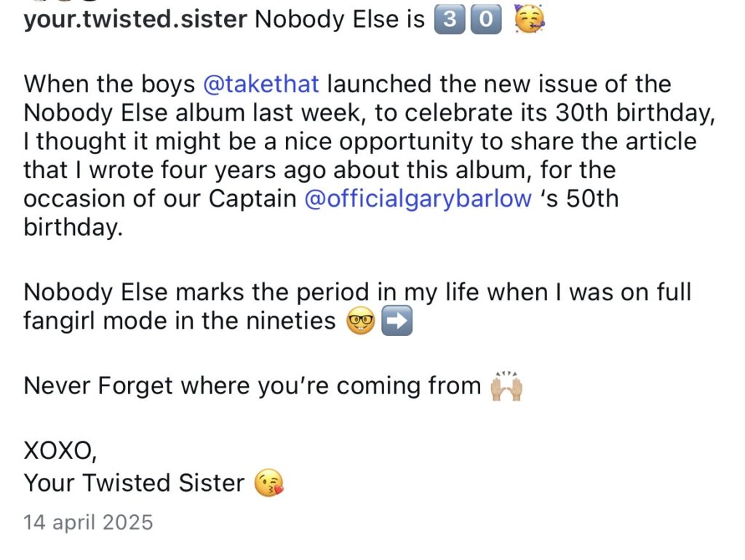Tap the raised hands emoji

point(507,385)
